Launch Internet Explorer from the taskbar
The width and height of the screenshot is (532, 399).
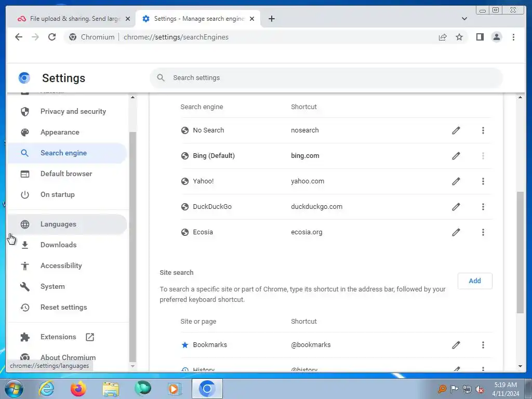[46, 389]
